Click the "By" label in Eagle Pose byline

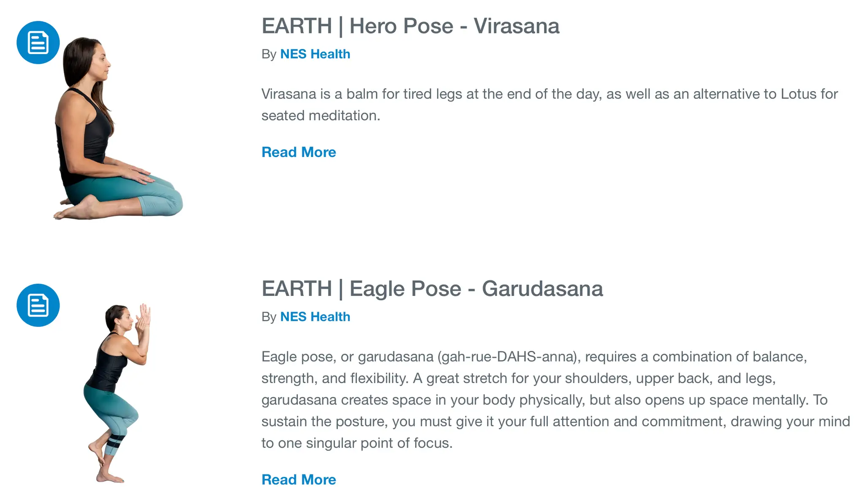(269, 317)
